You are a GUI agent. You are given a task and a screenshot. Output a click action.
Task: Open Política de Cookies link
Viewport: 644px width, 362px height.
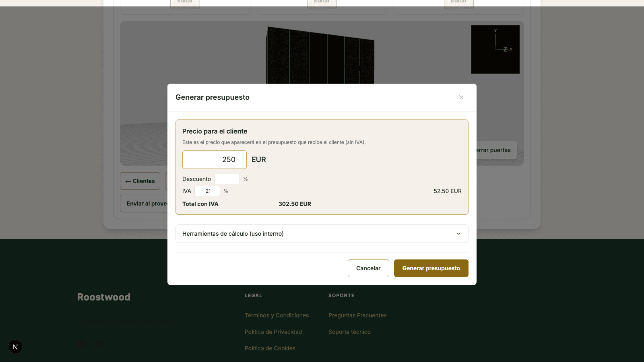point(270,348)
